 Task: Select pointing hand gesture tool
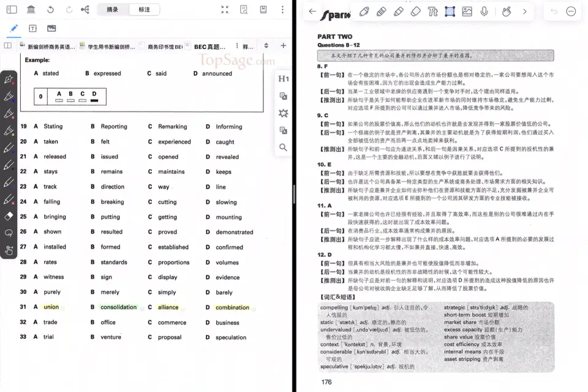click(507, 12)
